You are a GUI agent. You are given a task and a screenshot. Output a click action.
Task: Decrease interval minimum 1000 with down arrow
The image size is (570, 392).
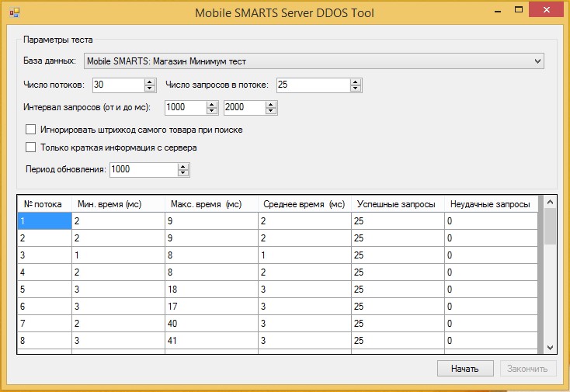(211, 111)
